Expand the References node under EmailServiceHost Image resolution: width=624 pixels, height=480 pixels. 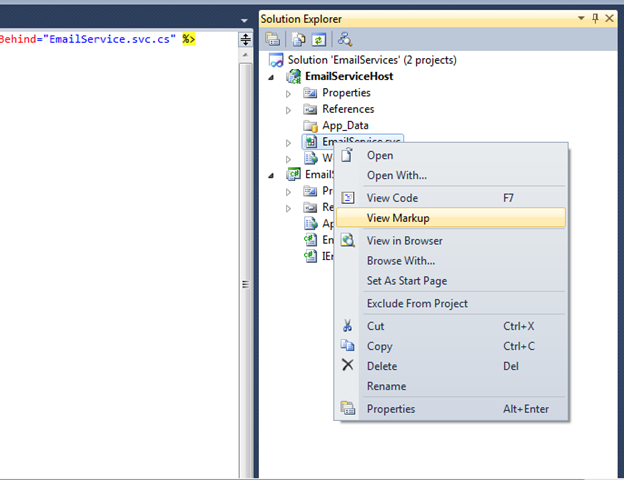point(289,110)
